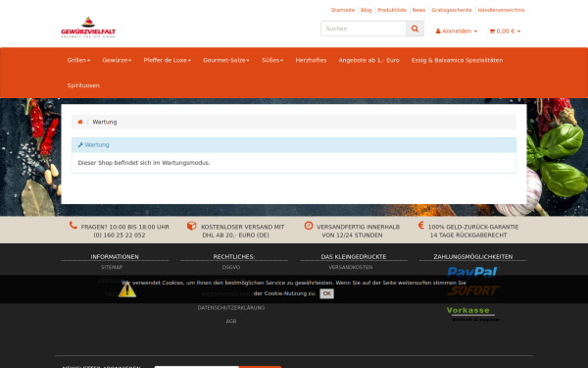Screen dimensions: 588x368
Task: Expand the Gewürze menu
Action: (117, 60)
